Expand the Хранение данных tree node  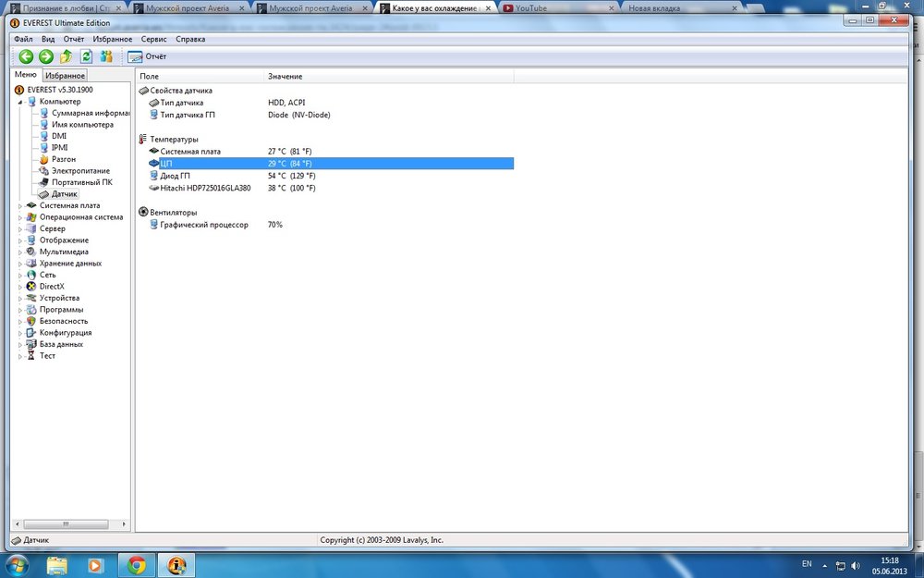click(x=20, y=264)
